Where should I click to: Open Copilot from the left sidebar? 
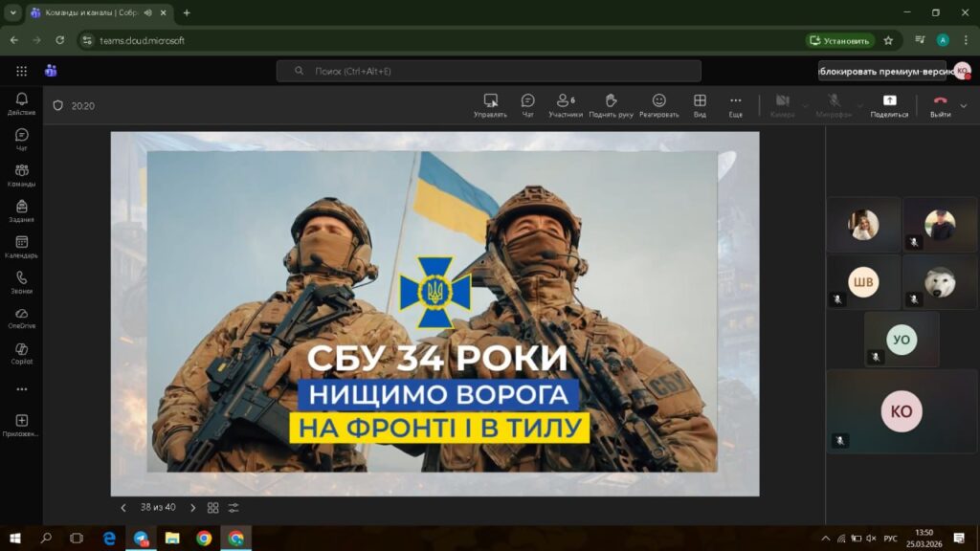[x=21, y=353]
